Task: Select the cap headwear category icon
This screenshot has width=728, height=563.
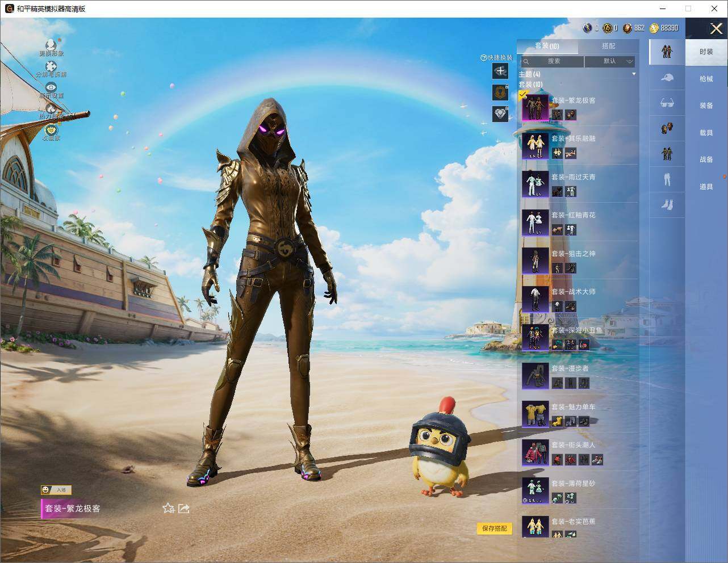Action: click(x=667, y=78)
